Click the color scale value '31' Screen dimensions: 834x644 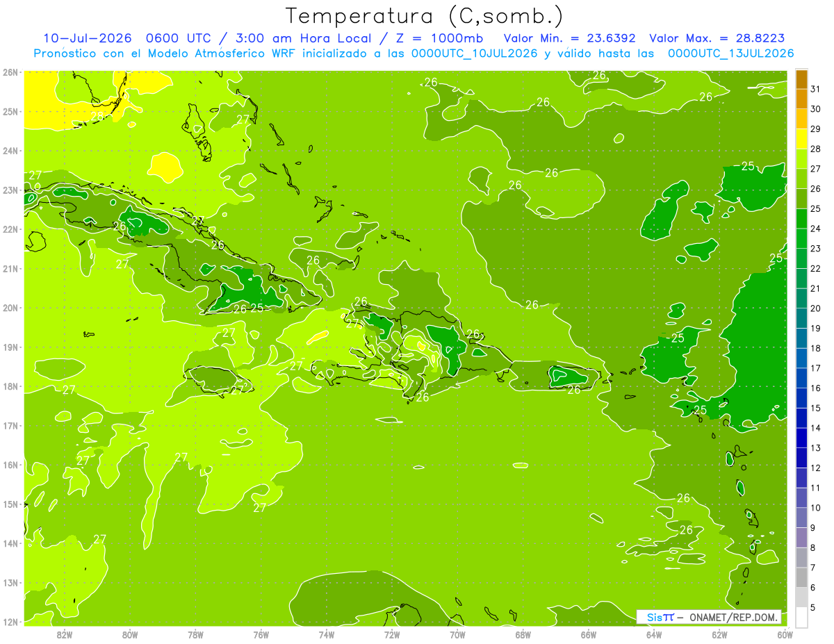click(x=816, y=89)
